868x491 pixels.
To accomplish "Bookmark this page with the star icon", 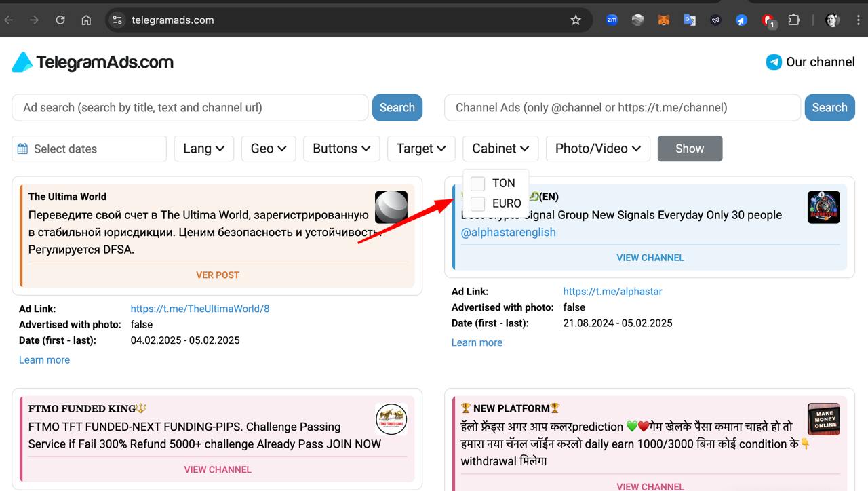I will click(x=576, y=20).
